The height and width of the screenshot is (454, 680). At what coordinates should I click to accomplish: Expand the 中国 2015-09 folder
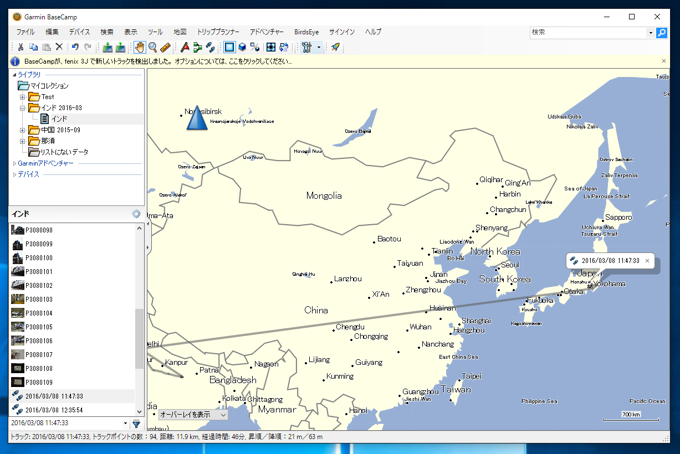pos(23,130)
